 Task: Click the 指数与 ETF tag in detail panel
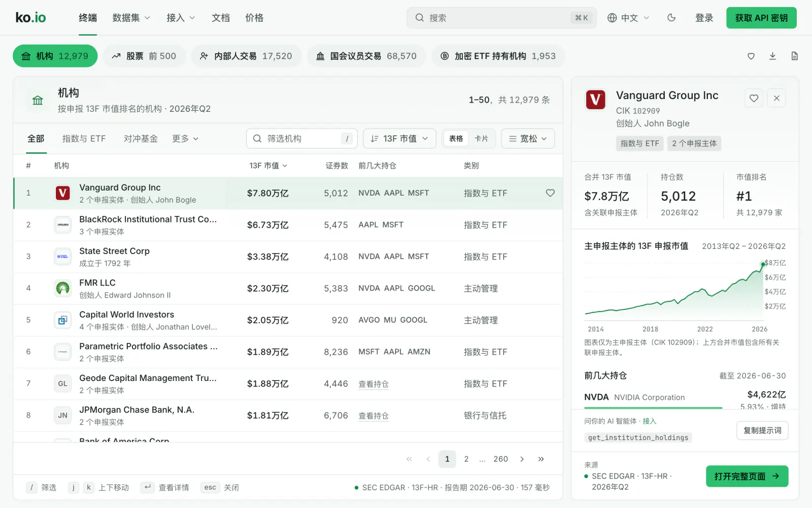coord(639,143)
